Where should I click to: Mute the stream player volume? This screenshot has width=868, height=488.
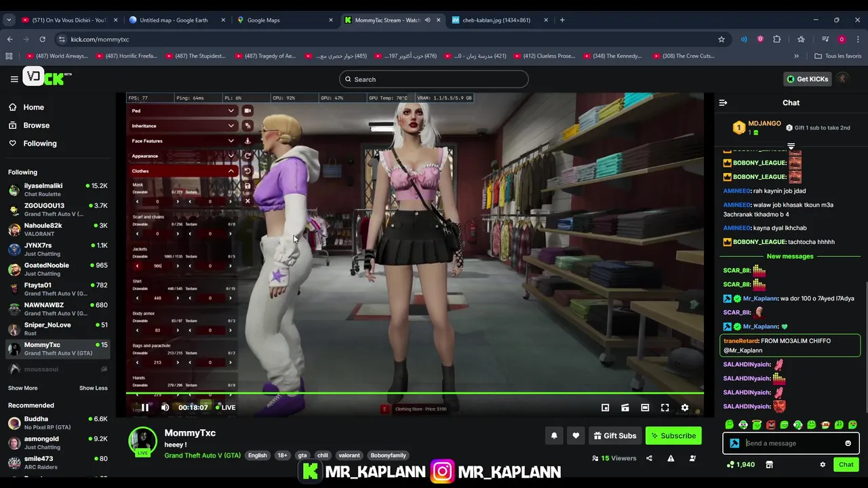point(165,407)
